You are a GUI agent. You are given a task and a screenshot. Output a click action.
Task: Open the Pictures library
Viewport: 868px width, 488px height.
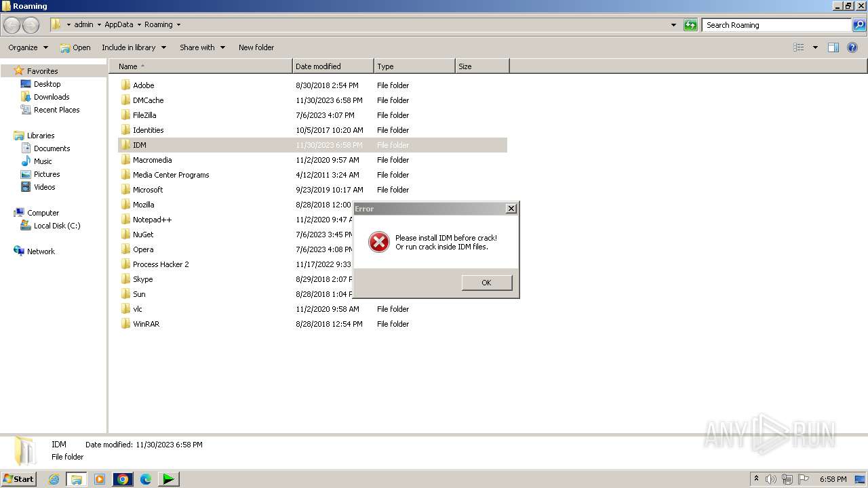click(x=47, y=174)
